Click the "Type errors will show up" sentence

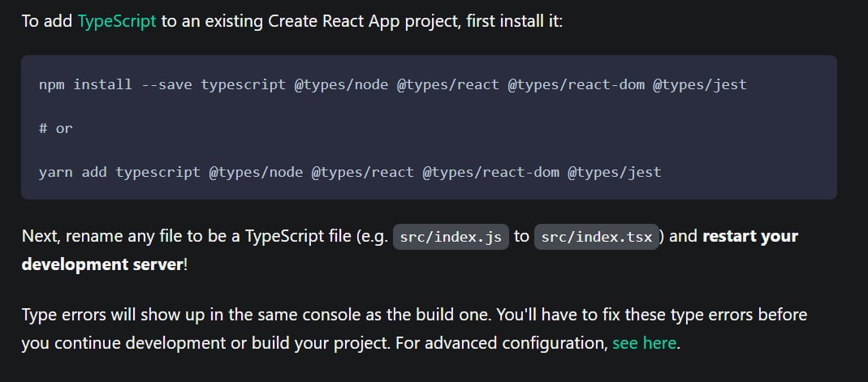click(114, 314)
